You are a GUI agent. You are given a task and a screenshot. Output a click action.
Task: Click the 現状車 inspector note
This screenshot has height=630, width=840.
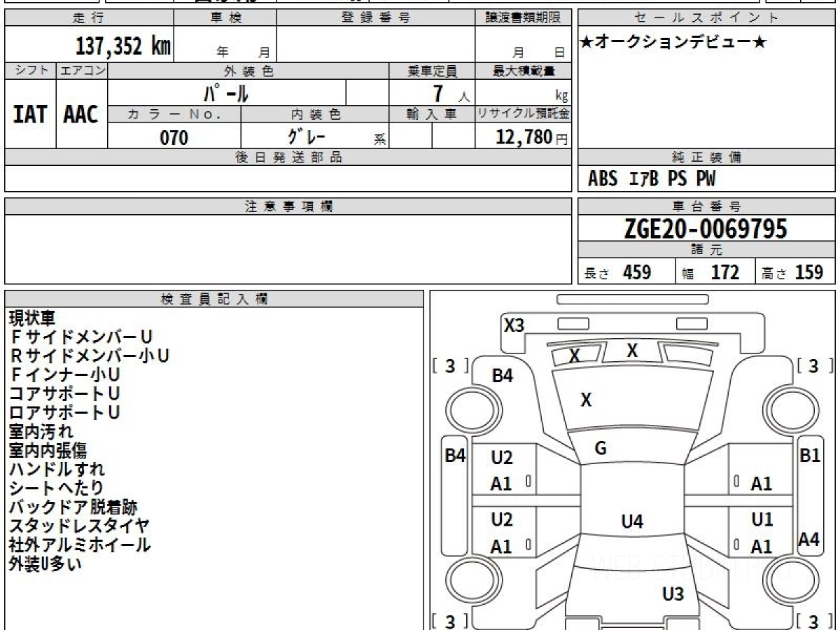tap(31, 318)
